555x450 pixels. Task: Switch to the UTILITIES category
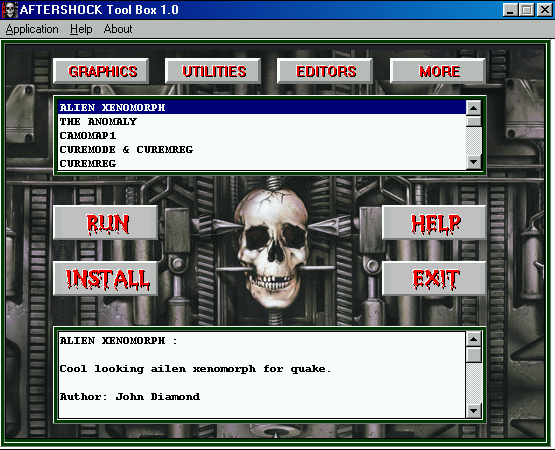click(213, 71)
